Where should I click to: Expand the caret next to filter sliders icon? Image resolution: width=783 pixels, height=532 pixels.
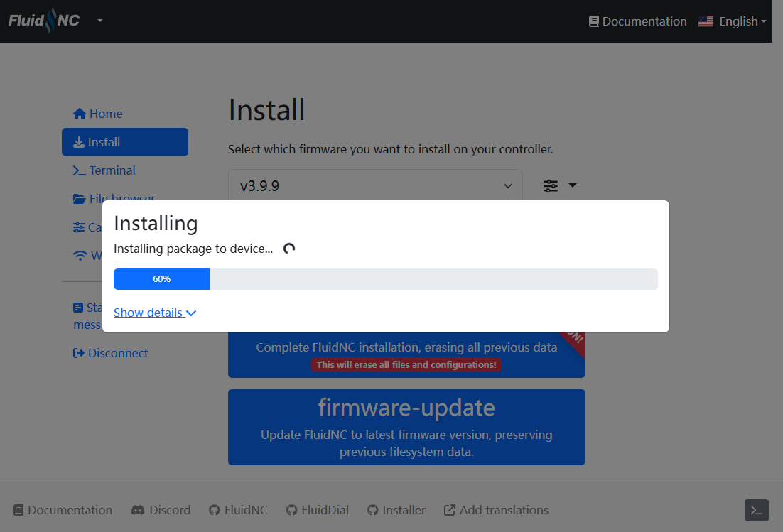573,185
